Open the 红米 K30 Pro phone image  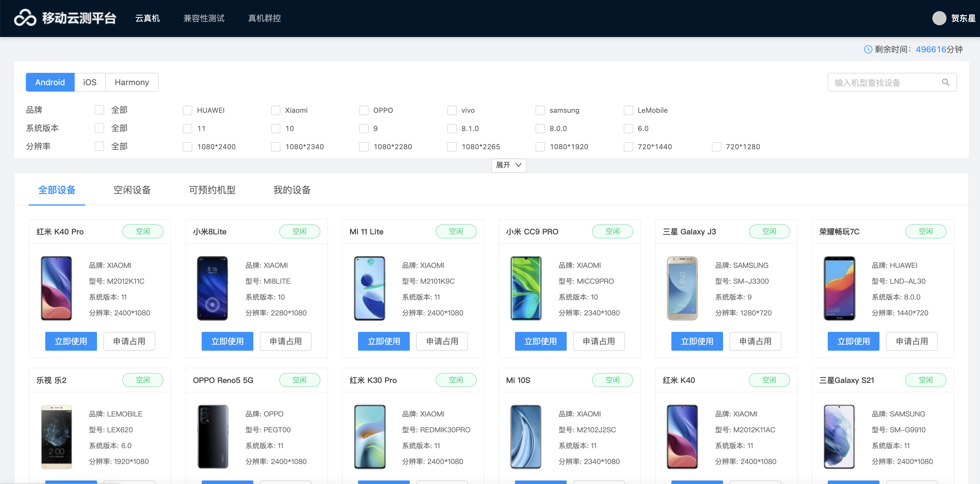tap(369, 437)
